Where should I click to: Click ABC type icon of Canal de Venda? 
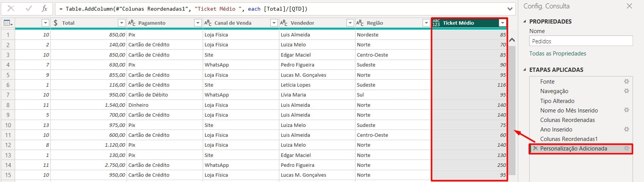pos(208,23)
